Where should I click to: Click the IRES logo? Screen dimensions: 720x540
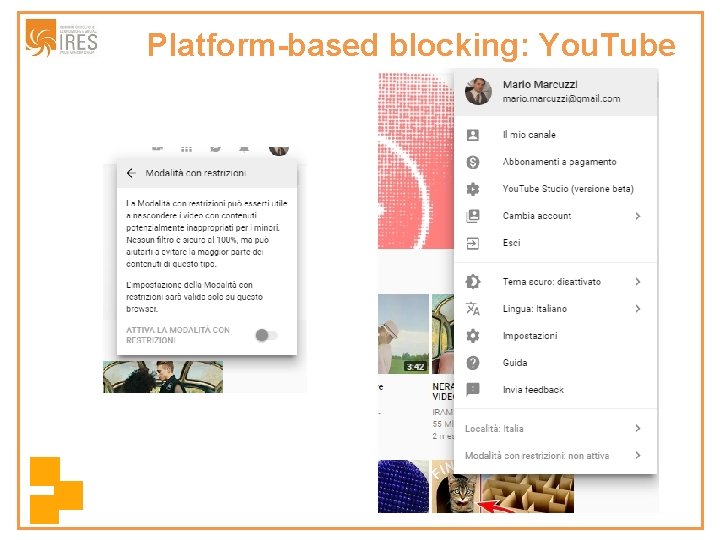(62, 38)
